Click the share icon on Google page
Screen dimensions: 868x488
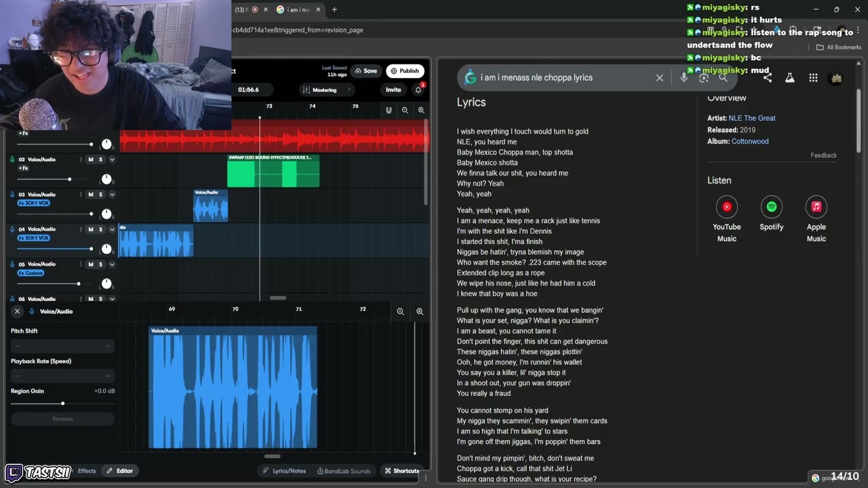click(x=767, y=78)
